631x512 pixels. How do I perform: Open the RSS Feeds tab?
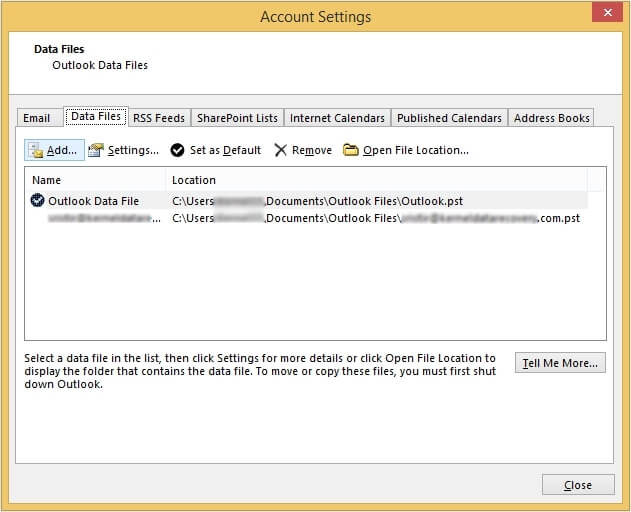tap(159, 118)
